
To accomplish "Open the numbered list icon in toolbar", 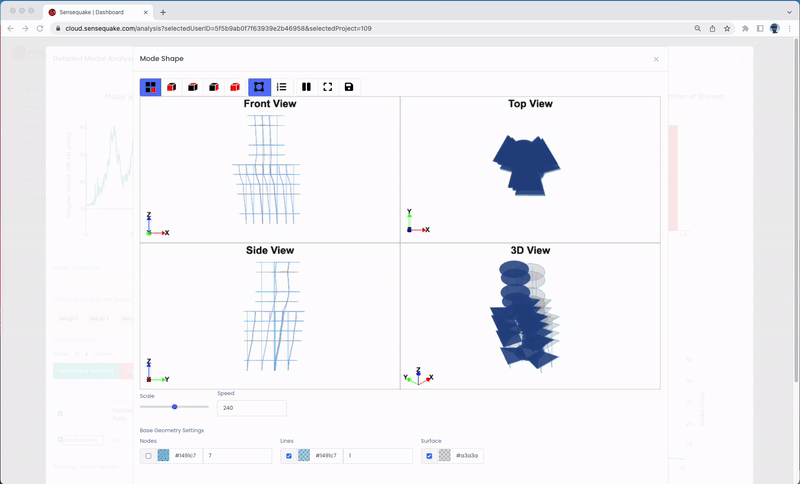I will [282, 87].
